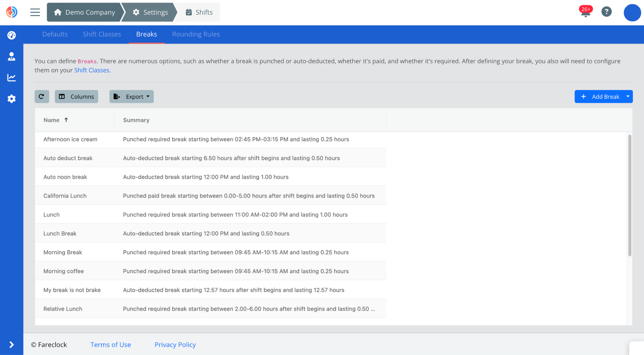Open the Terms of Use page
This screenshot has height=355, width=644.
tap(111, 345)
